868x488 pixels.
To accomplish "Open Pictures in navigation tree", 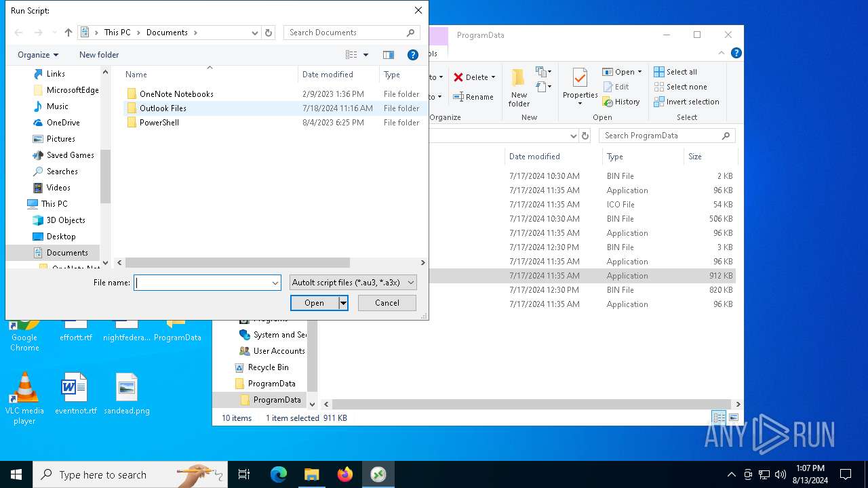I will coord(61,139).
